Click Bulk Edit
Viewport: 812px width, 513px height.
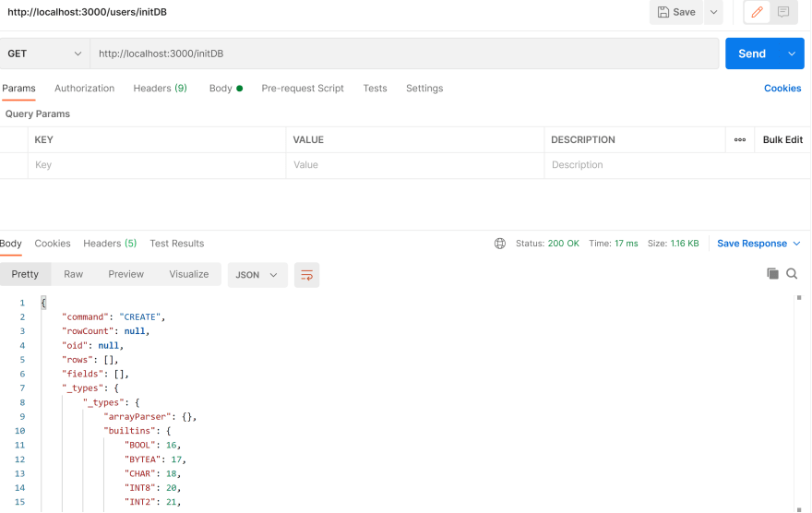coord(782,139)
